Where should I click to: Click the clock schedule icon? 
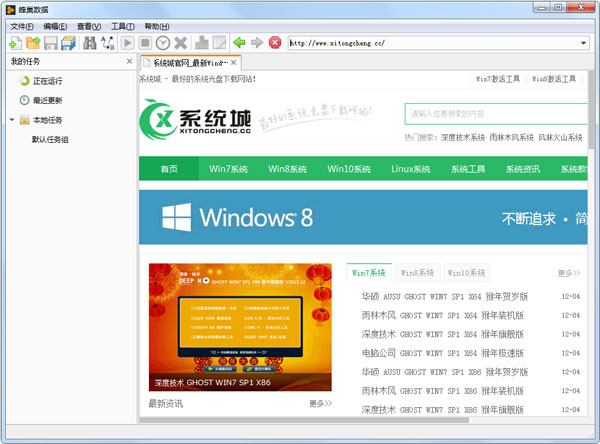(163, 43)
